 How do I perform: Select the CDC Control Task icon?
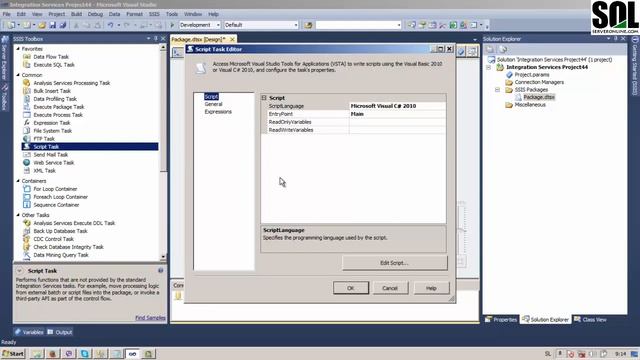coord(27,239)
